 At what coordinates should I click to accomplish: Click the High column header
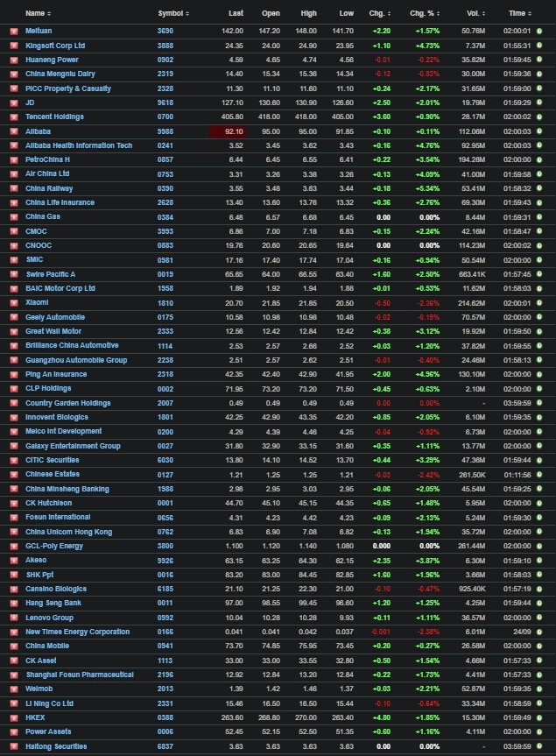(x=308, y=13)
